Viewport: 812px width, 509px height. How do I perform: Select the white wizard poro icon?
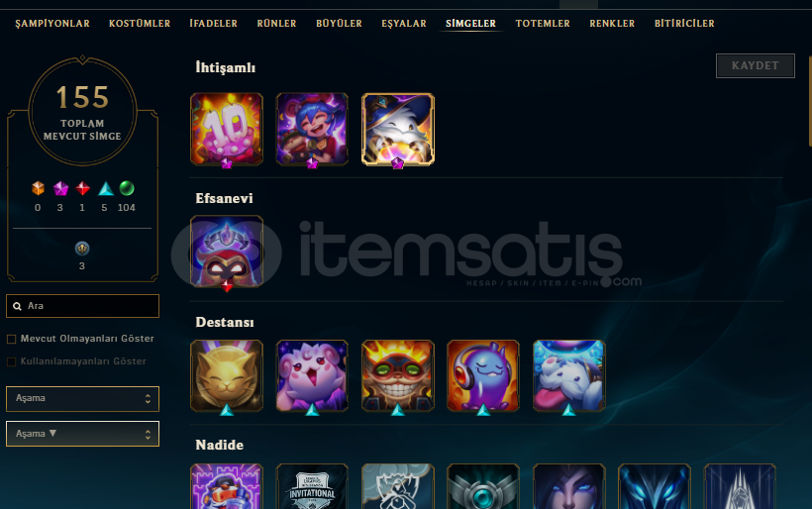398,129
